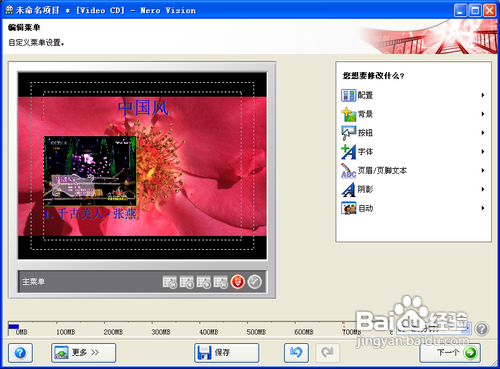
Task: Minimize the Nero Vision window
Action: [460, 10]
